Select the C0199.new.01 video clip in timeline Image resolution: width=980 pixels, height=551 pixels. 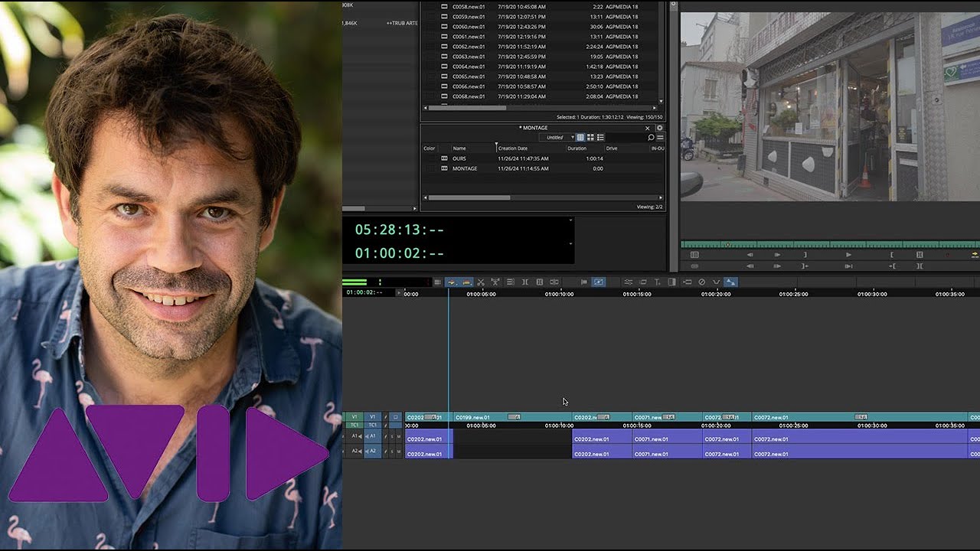pos(513,417)
